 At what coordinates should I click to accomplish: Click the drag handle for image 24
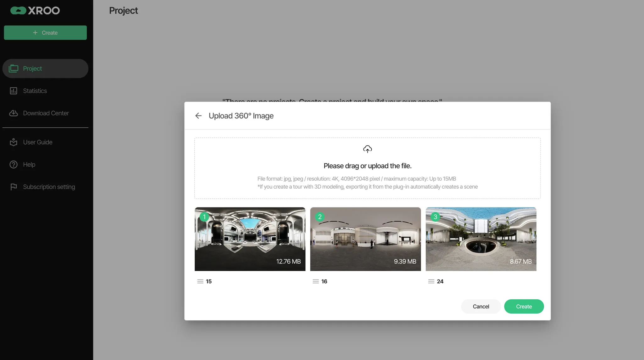pos(431,281)
